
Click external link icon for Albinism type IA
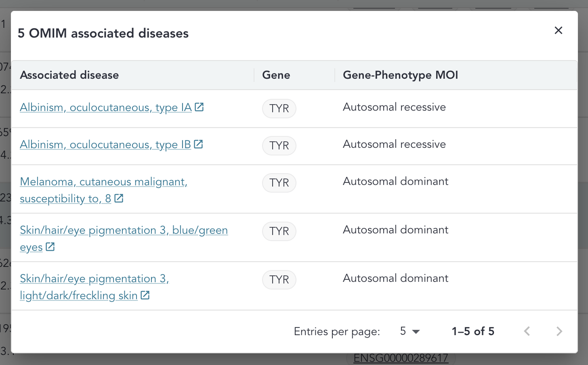tap(199, 107)
